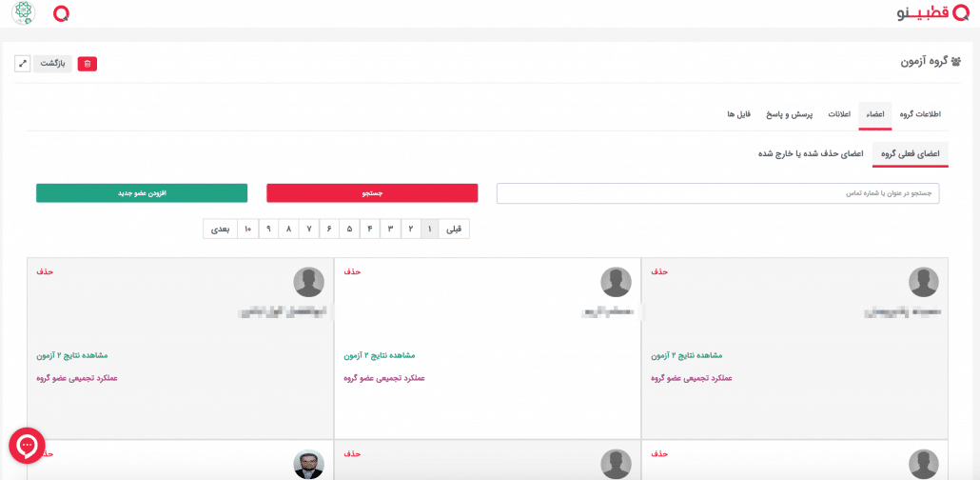The height and width of the screenshot is (480, 980).
Task: Open the اعلانات tab
Action: [x=838, y=114]
